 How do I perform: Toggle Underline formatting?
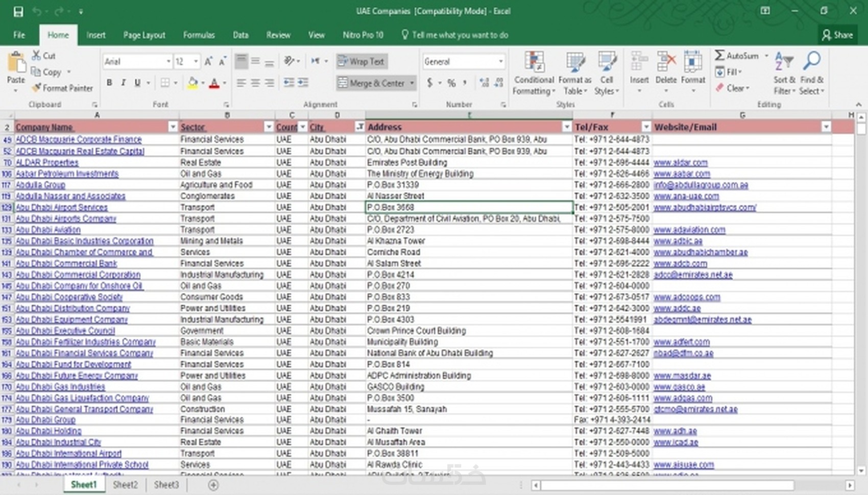pyautogui.click(x=137, y=83)
